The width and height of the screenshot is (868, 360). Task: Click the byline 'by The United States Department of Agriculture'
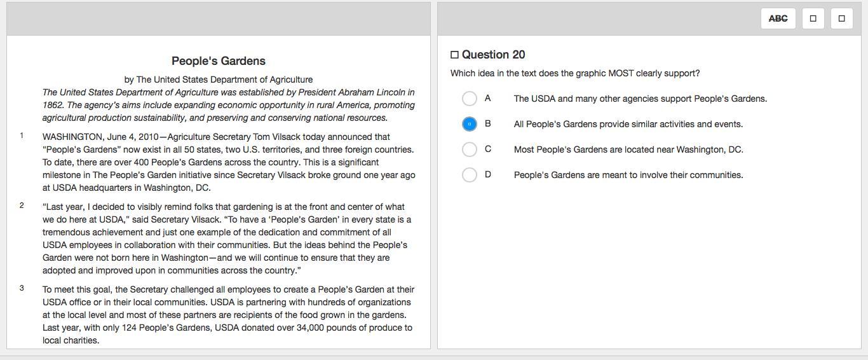(219, 80)
